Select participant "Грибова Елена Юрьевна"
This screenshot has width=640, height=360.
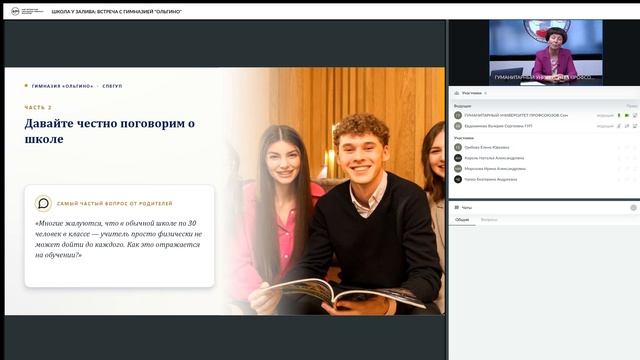487,147
